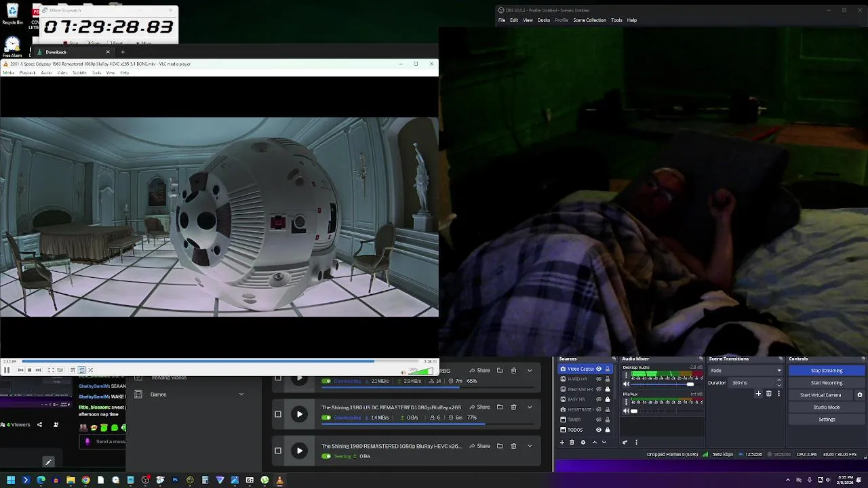Open scene transition properties menu

click(x=778, y=394)
